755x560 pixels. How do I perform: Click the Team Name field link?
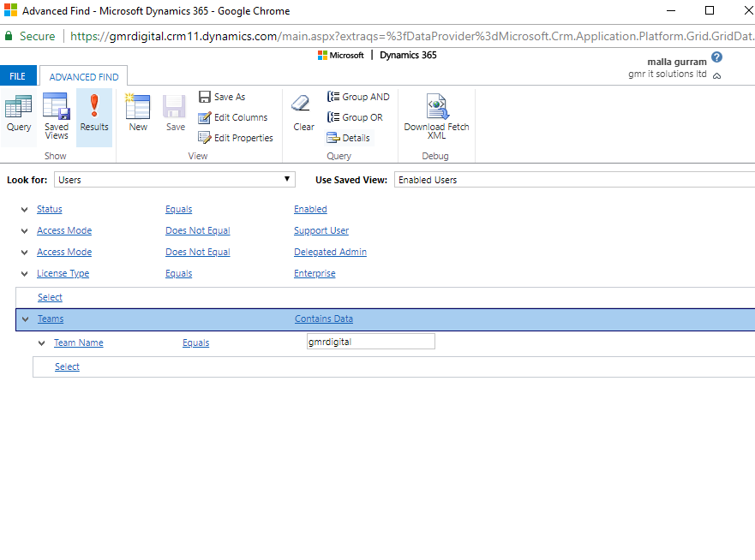coord(79,343)
